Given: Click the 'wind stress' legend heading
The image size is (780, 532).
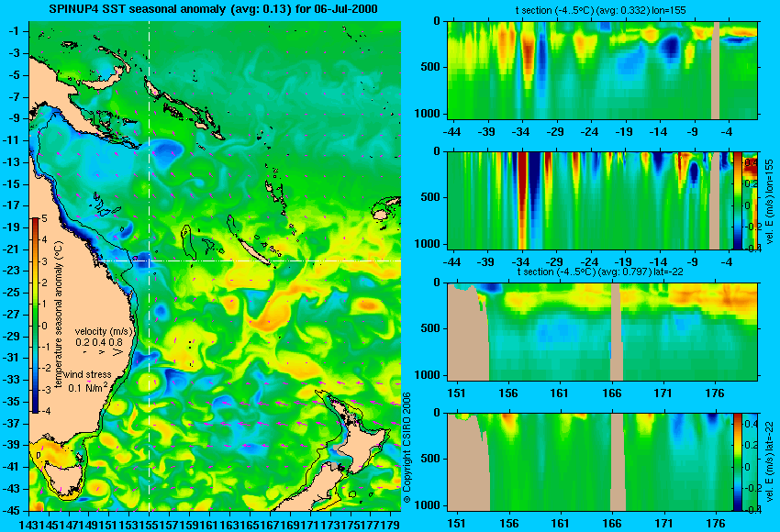Looking at the screenshot, I should tap(87, 375).
